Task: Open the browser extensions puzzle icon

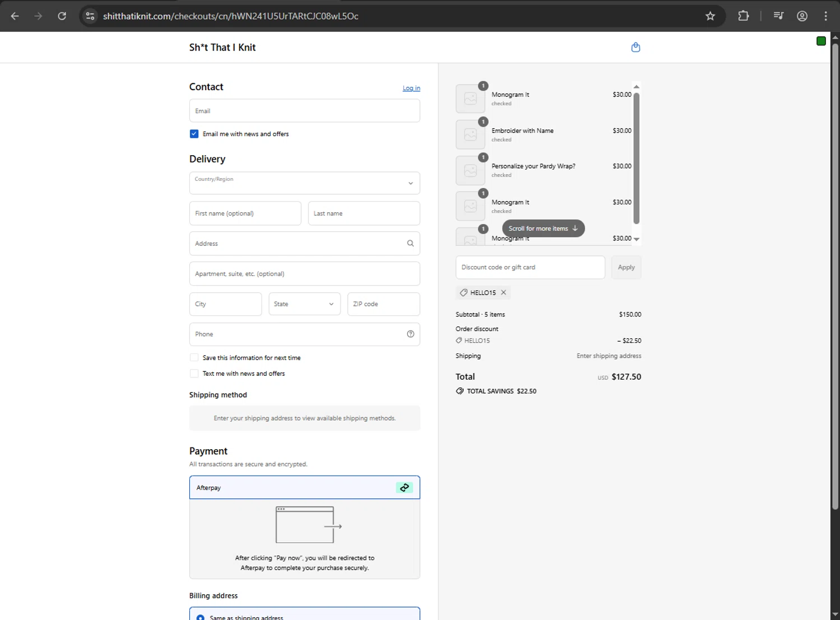Action: coord(743,16)
